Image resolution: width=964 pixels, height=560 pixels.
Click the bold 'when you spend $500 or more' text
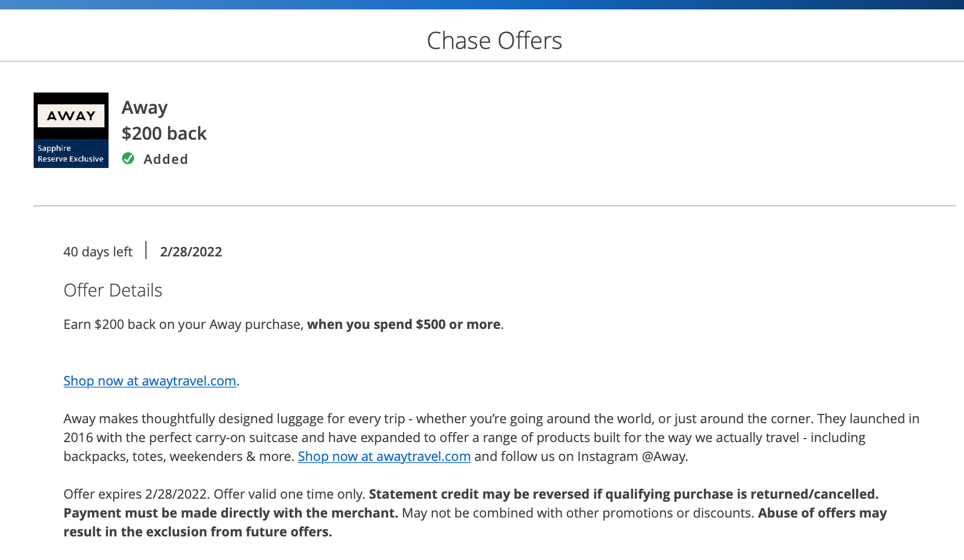click(x=404, y=324)
